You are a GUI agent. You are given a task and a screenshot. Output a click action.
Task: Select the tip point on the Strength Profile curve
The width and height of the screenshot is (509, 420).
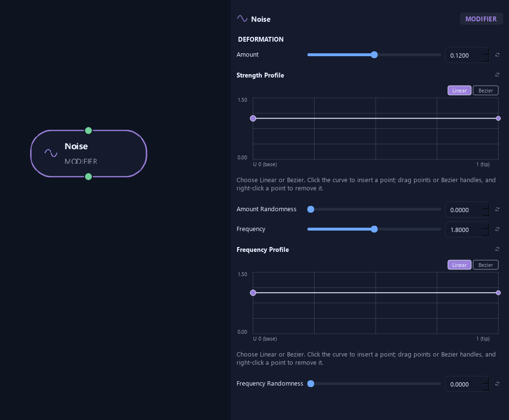click(x=498, y=118)
